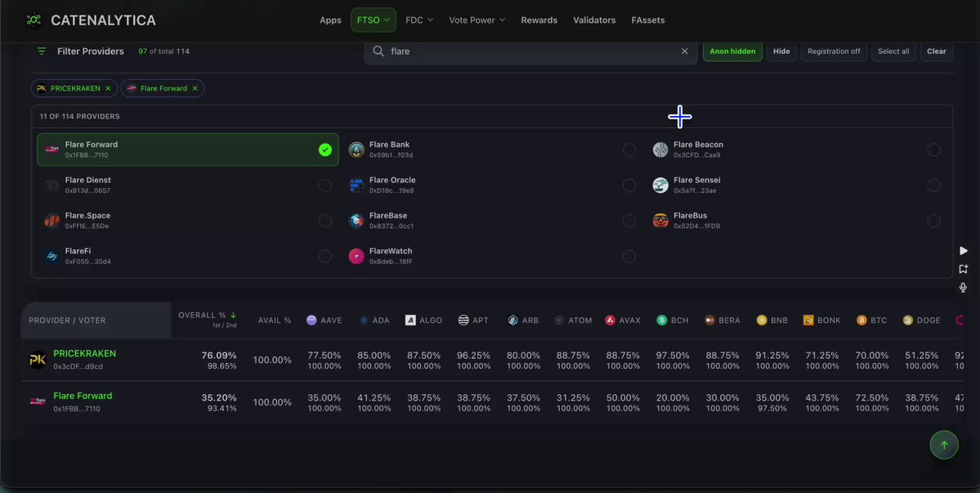
Task: Select the Flare Beacon provider circle
Action: (933, 150)
